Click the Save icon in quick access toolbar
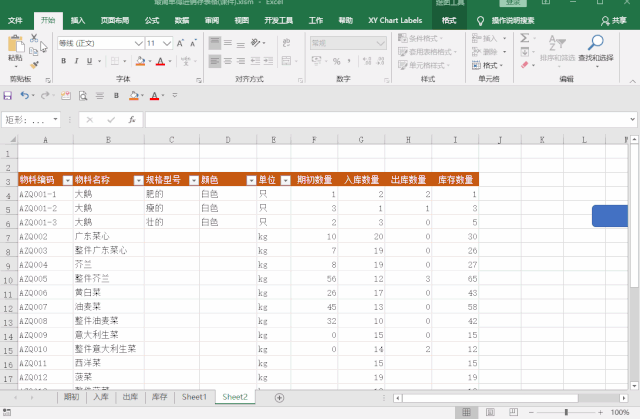Screen dimensions: 640x419 (x=8, y=96)
